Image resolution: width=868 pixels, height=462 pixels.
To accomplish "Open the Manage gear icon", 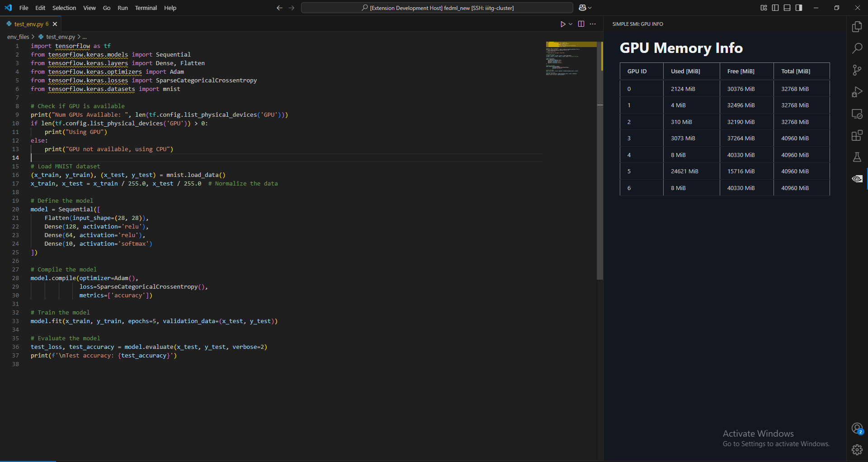I will click(857, 450).
